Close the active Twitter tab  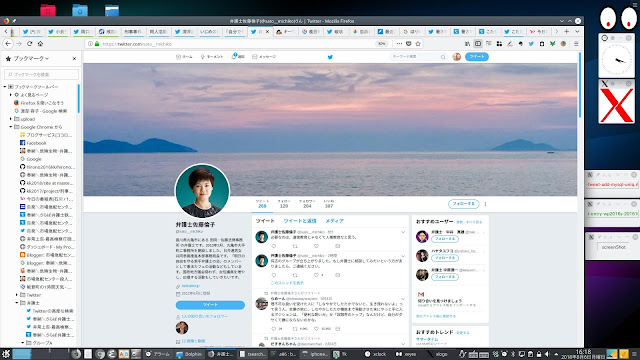[267, 31]
